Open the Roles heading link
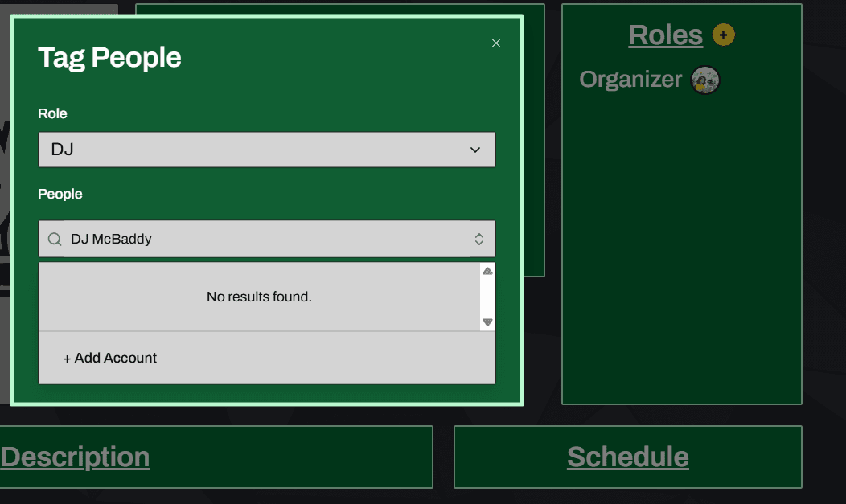The width and height of the screenshot is (846, 504). [665, 35]
